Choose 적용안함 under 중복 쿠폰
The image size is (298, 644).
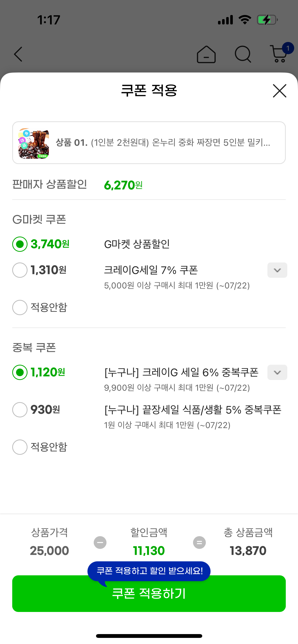tap(20, 447)
